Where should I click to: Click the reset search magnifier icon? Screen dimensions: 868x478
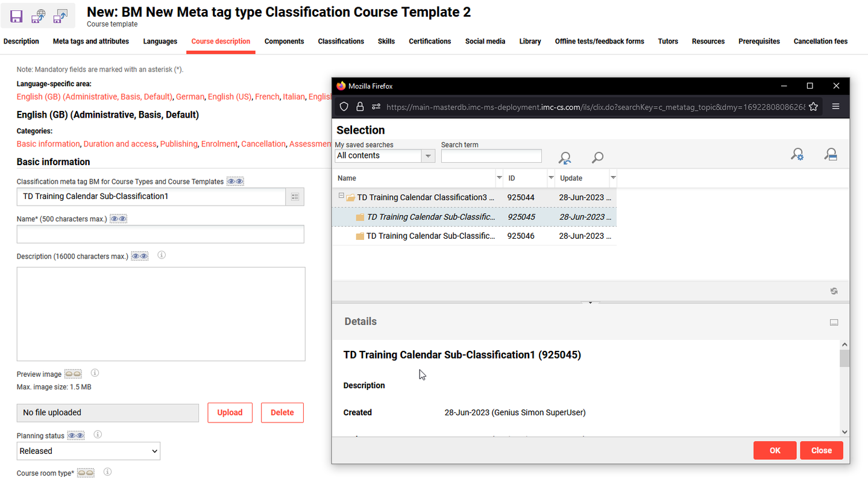coord(565,157)
